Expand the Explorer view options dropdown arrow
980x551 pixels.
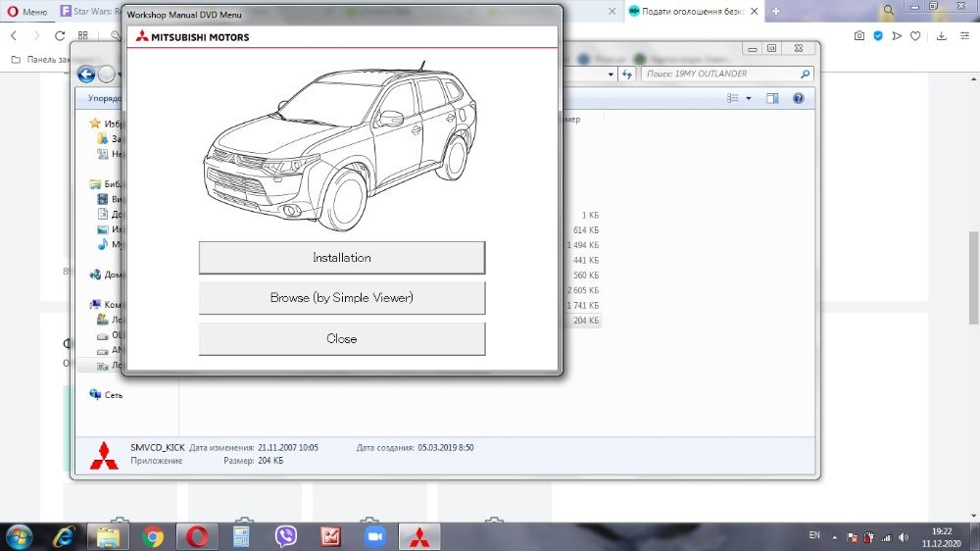click(x=749, y=98)
